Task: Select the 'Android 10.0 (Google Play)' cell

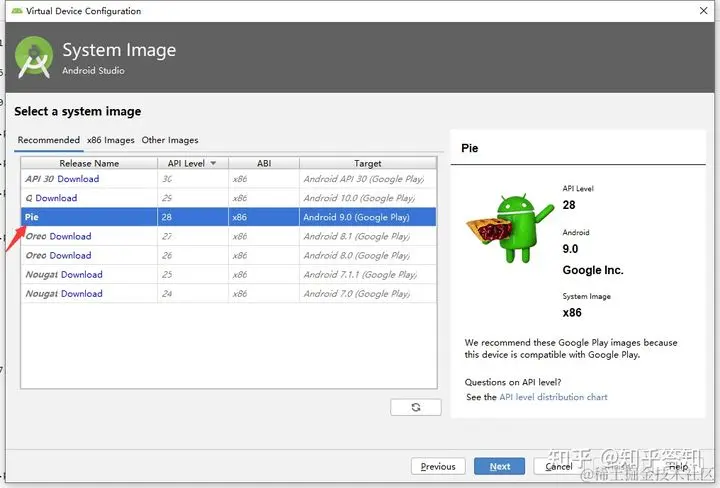Action: [368, 198]
